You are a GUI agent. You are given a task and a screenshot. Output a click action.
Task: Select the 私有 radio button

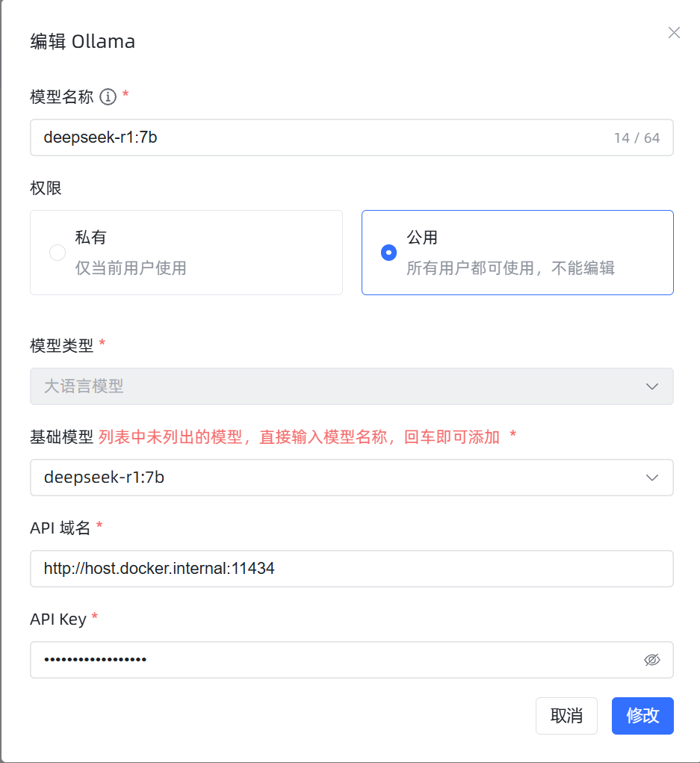[x=58, y=253]
